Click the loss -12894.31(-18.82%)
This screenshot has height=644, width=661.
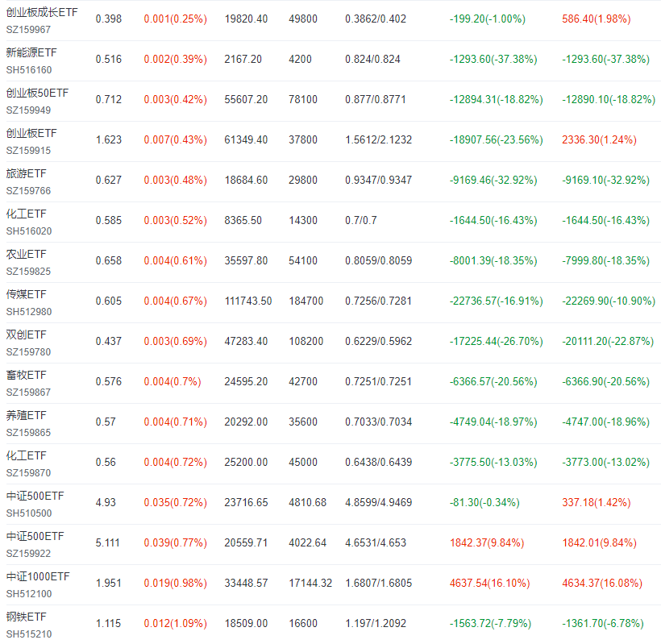click(497, 100)
